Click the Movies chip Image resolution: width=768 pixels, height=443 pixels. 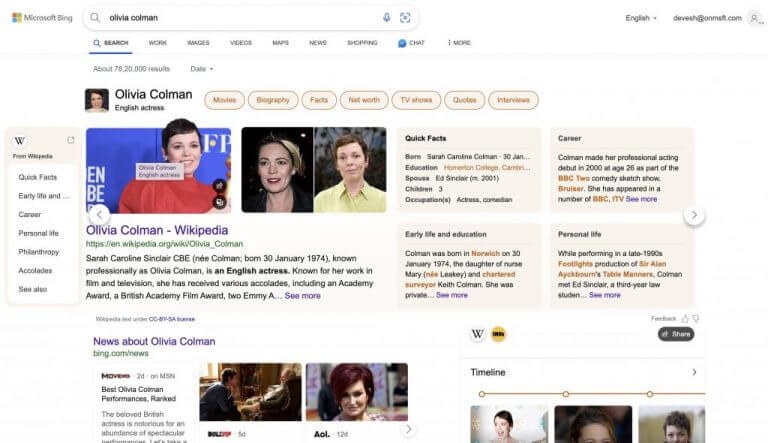[224, 100]
